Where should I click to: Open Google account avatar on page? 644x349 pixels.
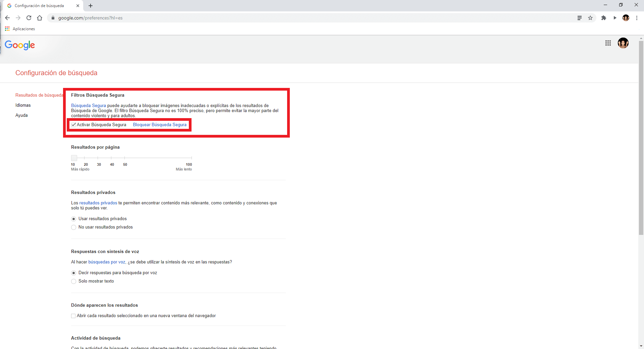[x=623, y=43]
